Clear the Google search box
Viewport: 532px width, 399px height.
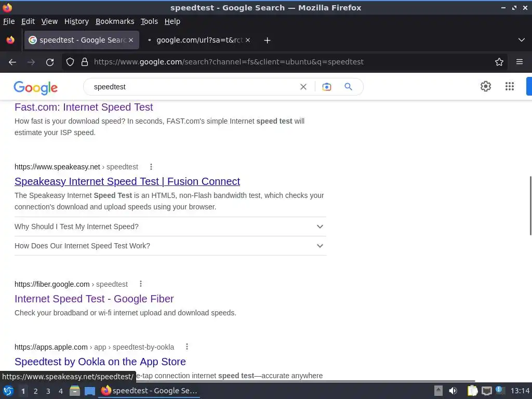(x=303, y=87)
